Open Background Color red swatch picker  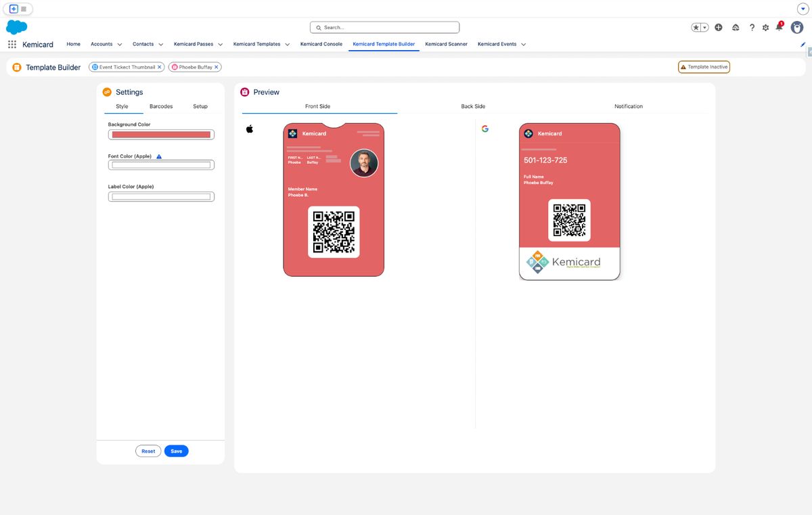coord(161,135)
